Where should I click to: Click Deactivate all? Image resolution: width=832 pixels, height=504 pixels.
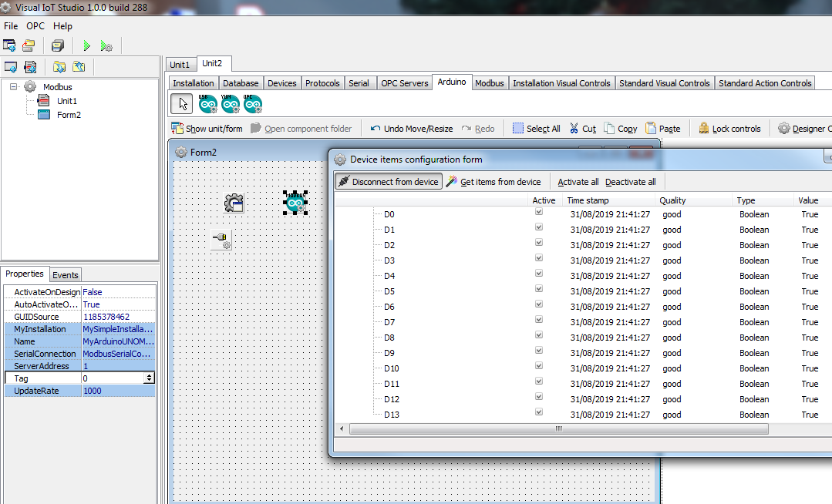pyautogui.click(x=631, y=182)
